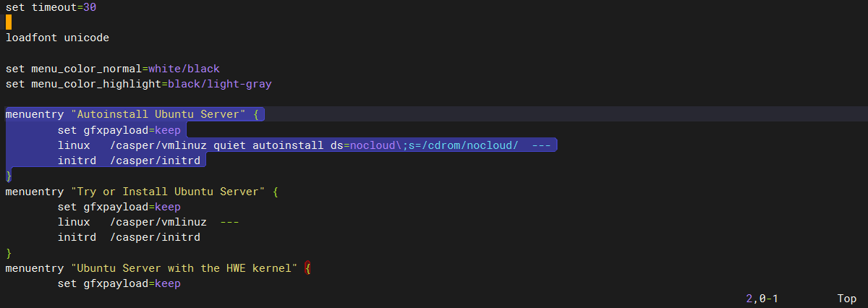Screen dimensions: 868x308
Task: Click the 2,0-1 cursor position indicator
Action: point(762,299)
